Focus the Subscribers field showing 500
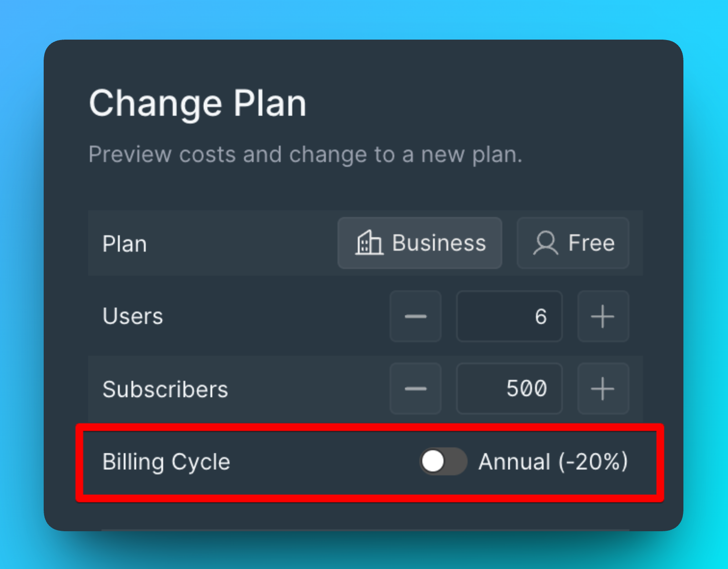This screenshot has height=569, width=728. tap(509, 389)
